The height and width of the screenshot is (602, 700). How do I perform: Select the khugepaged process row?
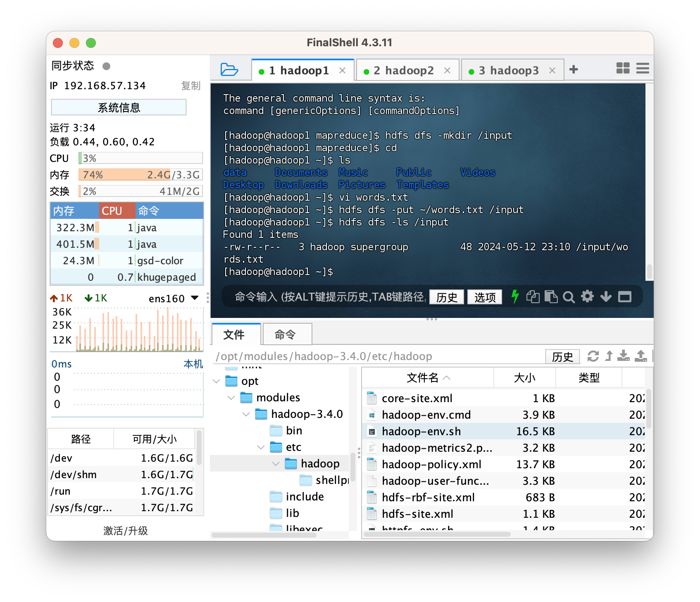127,277
